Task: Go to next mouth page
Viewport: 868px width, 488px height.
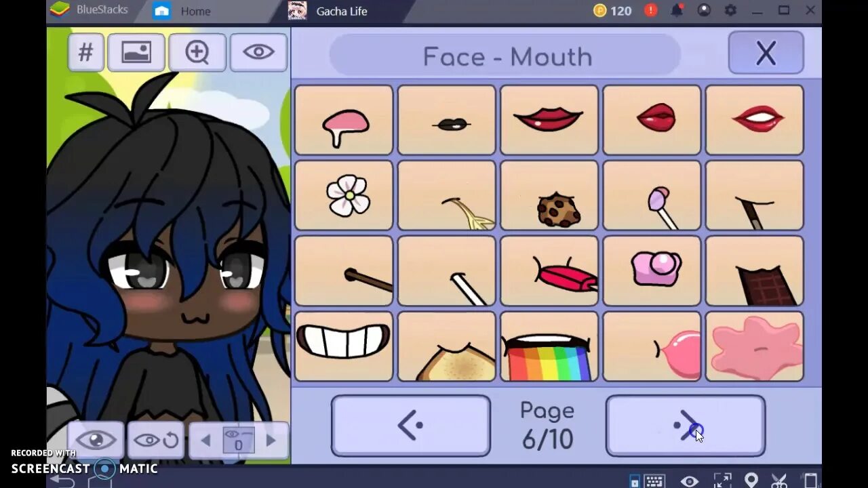Action: point(686,426)
